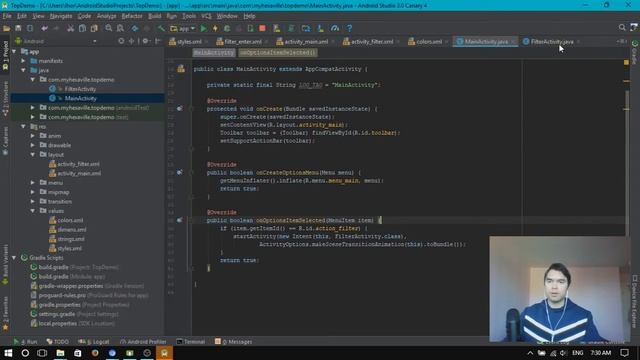The image size is (640, 360).
Task: Click the gutter icon beside onOptionsItemSelected
Action: 180,220
